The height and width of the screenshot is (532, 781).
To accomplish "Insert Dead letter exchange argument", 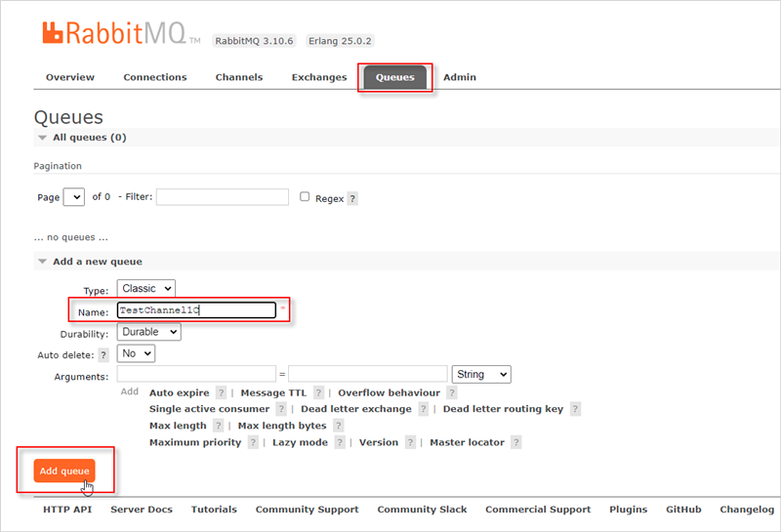I will point(356,409).
